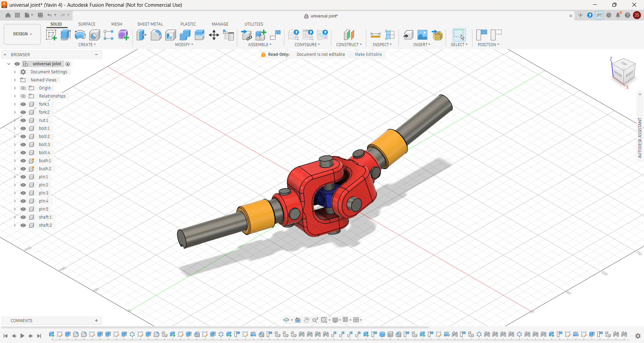Select the pin:5 browser item

[x=43, y=209]
